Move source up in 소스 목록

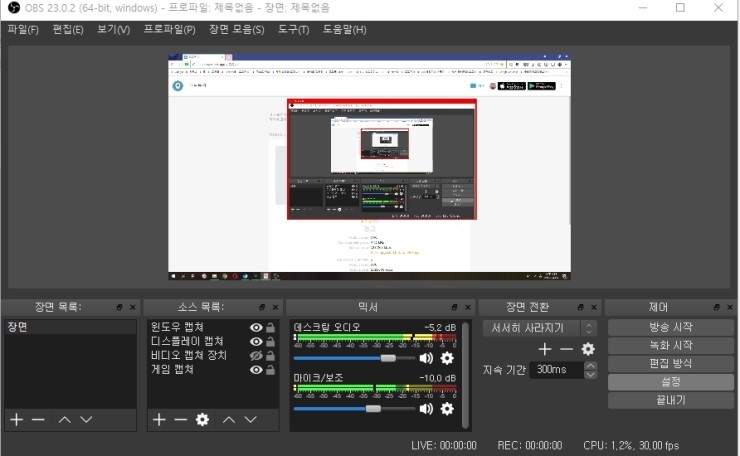pos(229,419)
